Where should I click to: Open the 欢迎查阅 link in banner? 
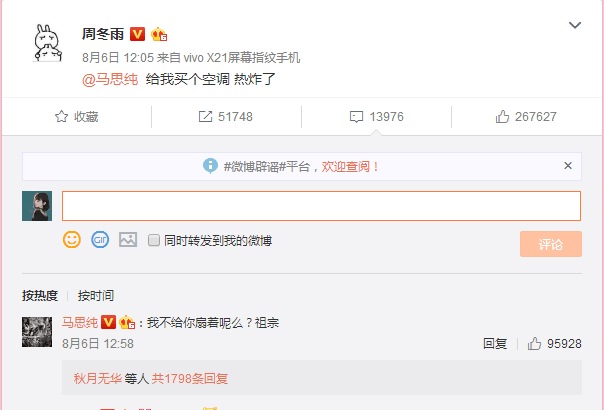(350, 166)
